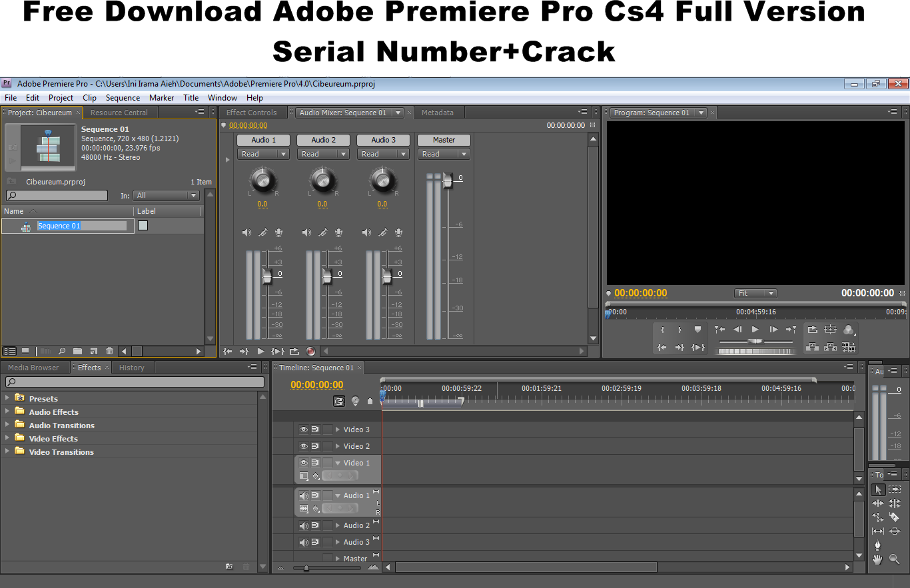The width and height of the screenshot is (910, 588).
Task: Click the Loop button in Program monitor
Action: (x=812, y=330)
